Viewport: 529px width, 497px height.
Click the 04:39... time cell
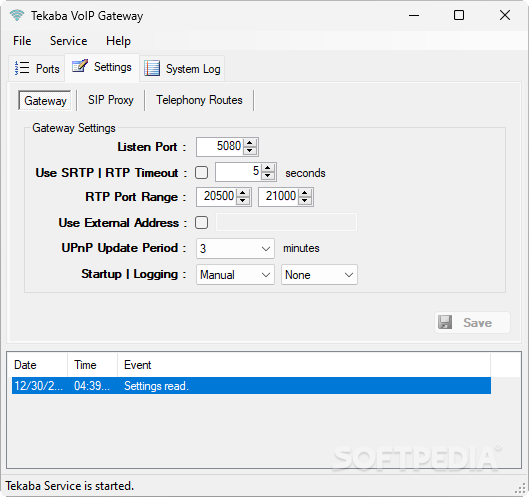(92, 386)
